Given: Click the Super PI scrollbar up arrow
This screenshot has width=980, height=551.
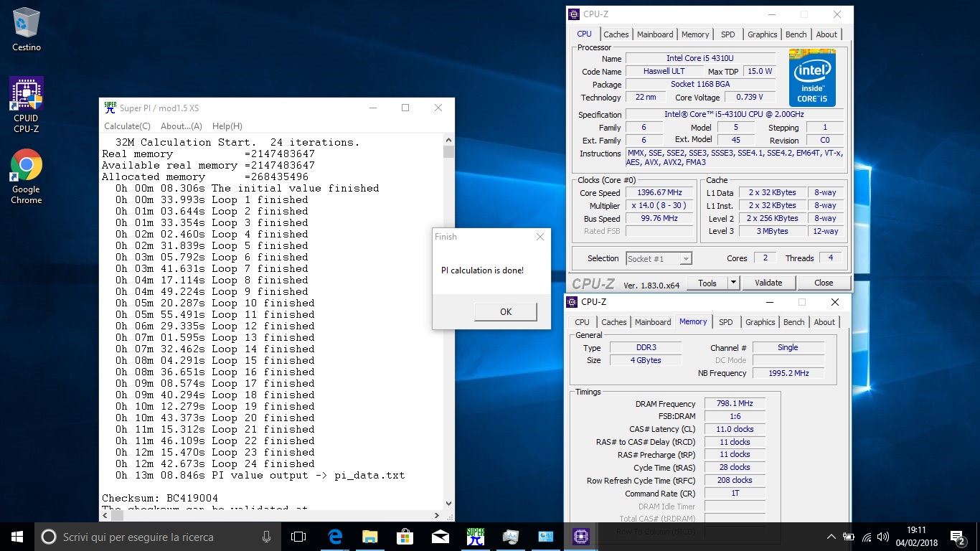Looking at the screenshot, I should click(448, 141).
